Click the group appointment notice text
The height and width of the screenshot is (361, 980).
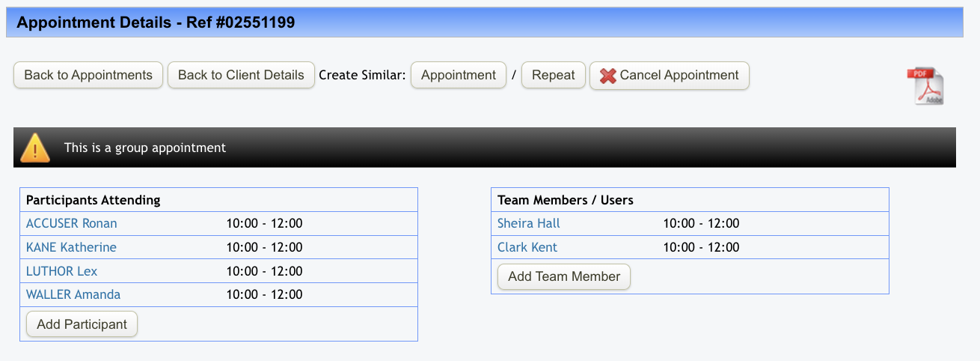point(145,148)
